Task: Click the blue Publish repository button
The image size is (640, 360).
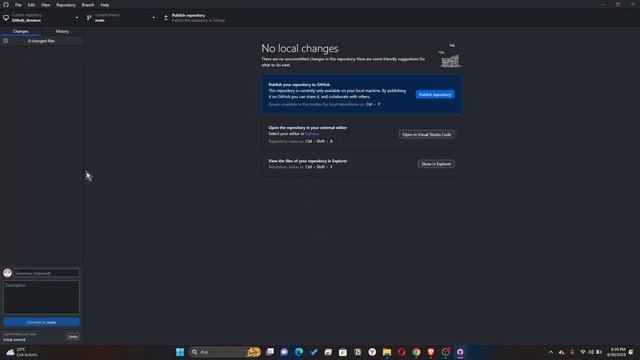Action: (x=435, y=94)
